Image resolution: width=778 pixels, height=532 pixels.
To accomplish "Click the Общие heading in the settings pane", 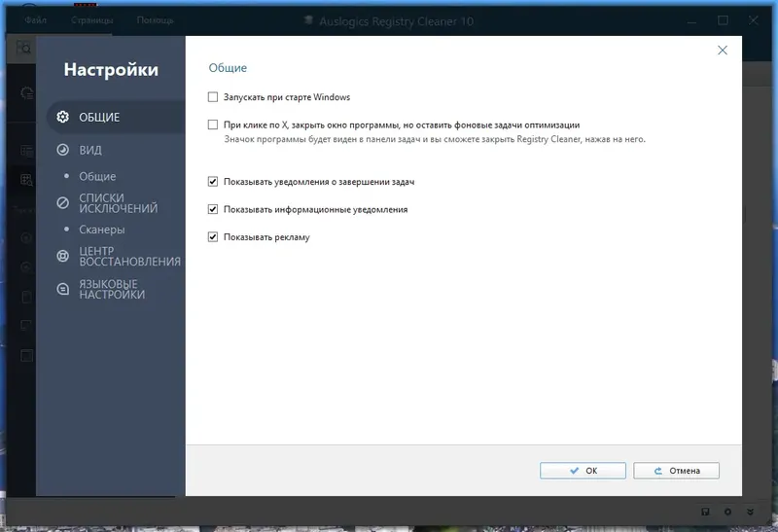I will tap(228, 68).
